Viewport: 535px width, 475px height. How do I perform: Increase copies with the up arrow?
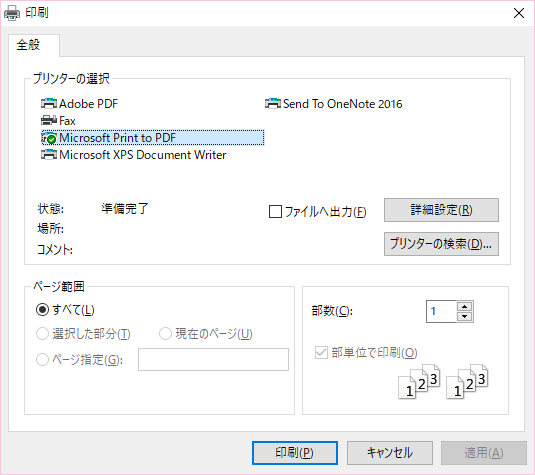coord(464,306)
